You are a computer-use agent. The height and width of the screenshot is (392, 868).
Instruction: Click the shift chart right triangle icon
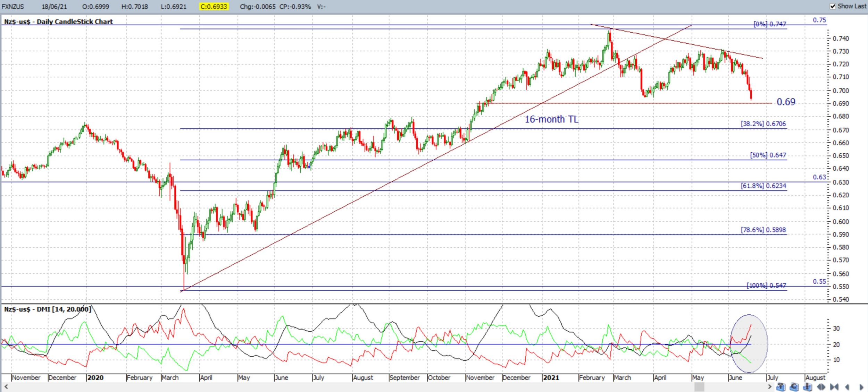(x=861, y=387)
